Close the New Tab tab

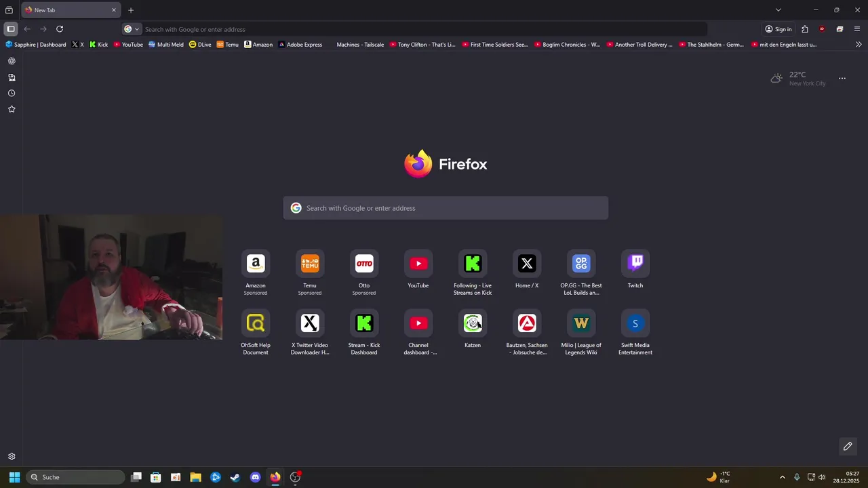tap(114, 10)
